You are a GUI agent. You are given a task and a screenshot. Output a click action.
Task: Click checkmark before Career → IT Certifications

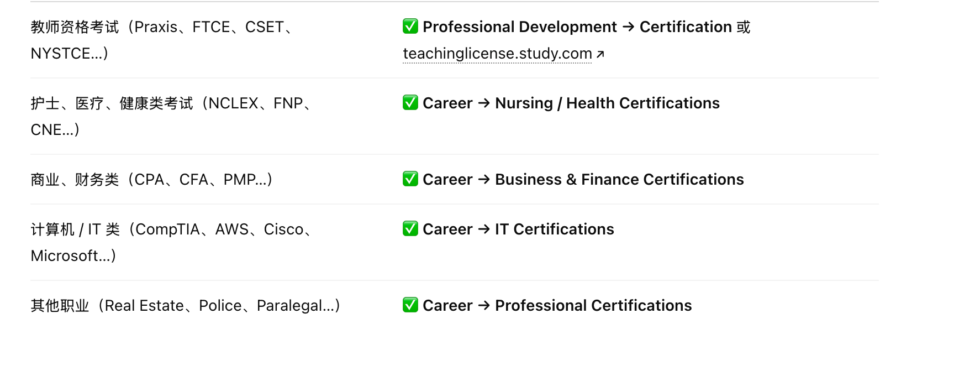pyautogui.click(x=410, y=228)
